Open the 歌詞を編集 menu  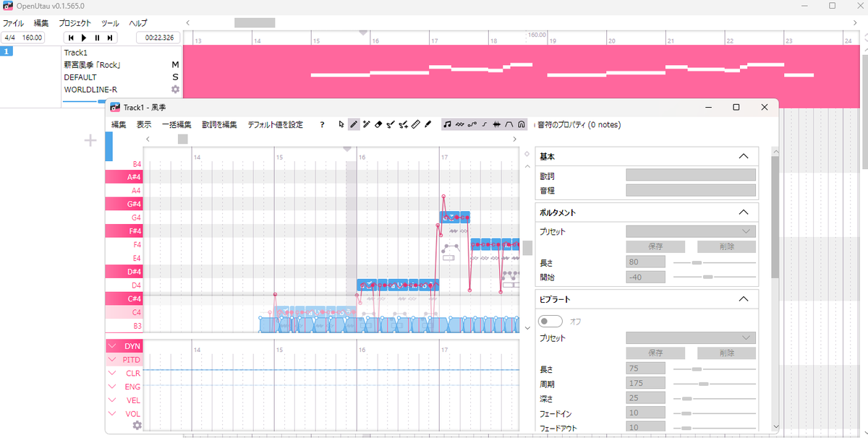(219, 125)
